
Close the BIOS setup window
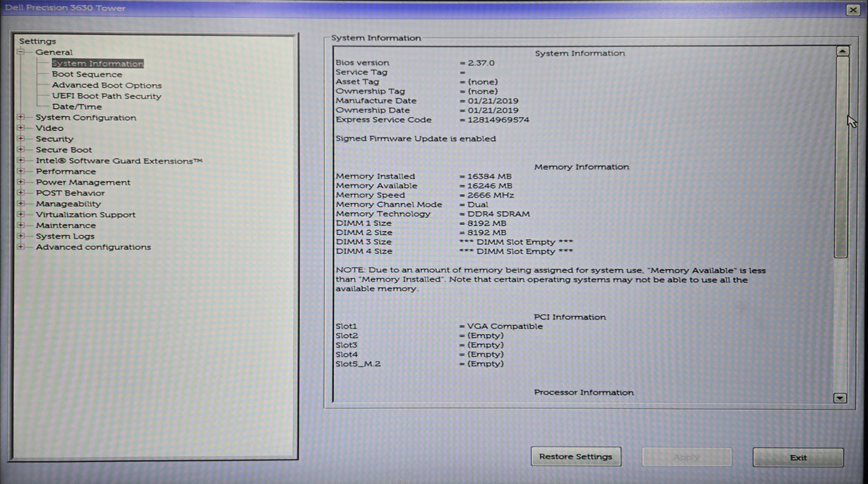coord(852,10)
